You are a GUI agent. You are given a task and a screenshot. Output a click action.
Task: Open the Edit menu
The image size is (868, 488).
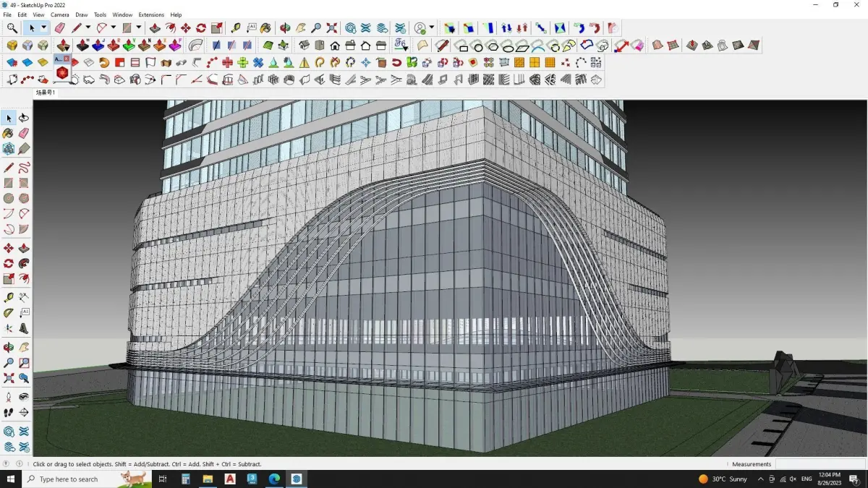(x=22, y=14)
